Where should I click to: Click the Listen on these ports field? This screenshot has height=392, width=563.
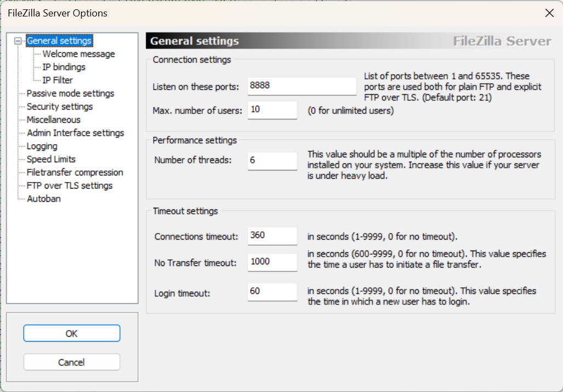[302, 86]
